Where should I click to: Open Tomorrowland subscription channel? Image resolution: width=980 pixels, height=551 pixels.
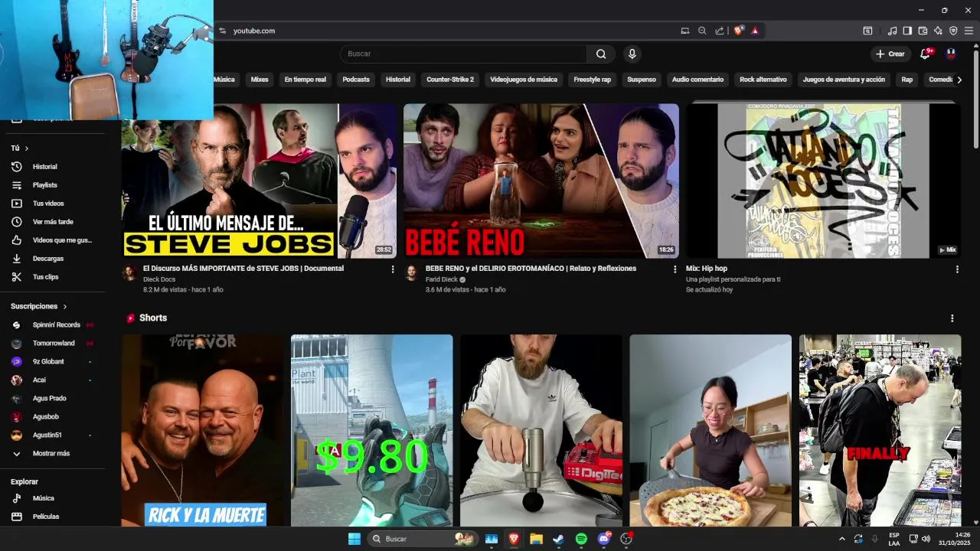tap(52, 344)
